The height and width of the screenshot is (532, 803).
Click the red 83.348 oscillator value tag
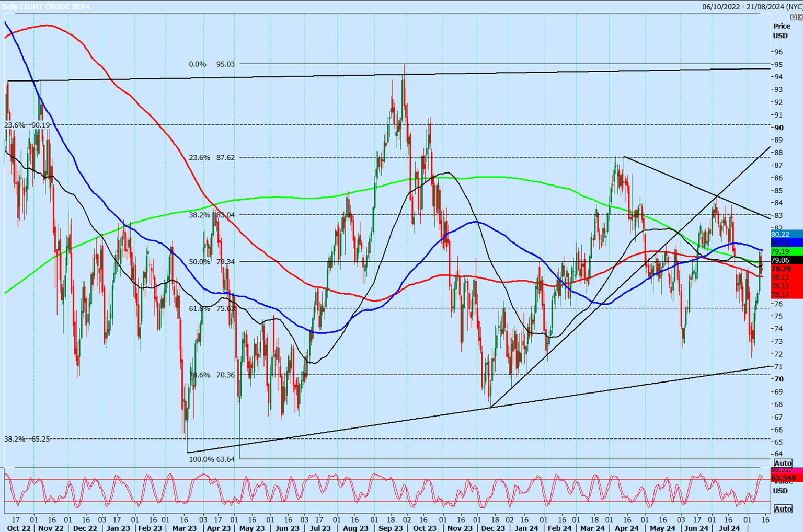pyautogui.click(x=787, y=478)
